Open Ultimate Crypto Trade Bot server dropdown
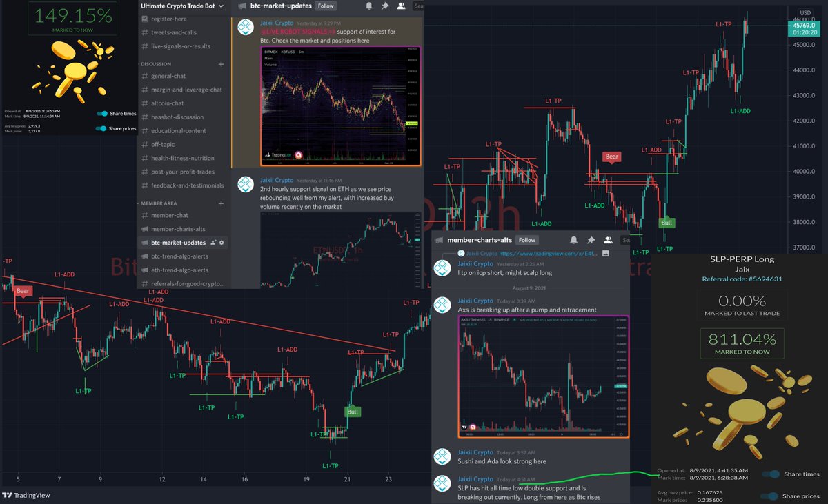This screenshot has width=828, height=504. coord(184,6)
